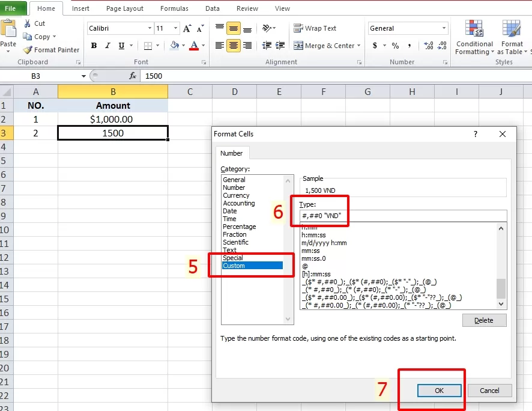Click the Format Painter brush icon
The width and height of the screenshot is (532, 411).
(28, 50)
